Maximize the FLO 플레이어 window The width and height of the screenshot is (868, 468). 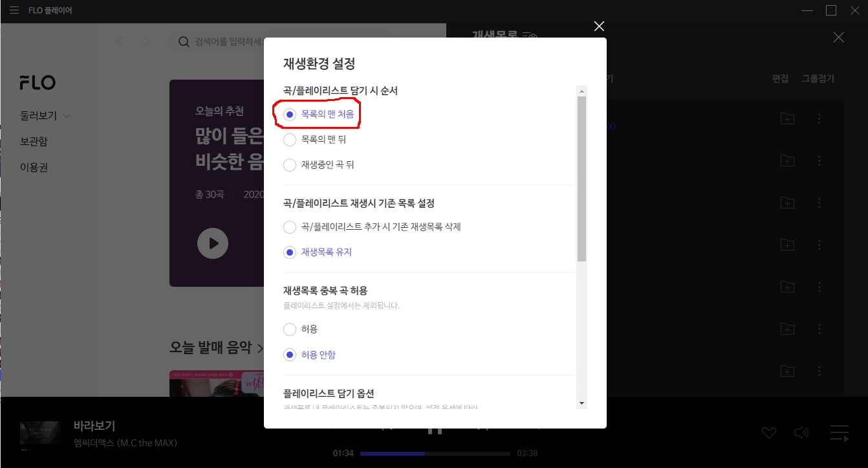[x=831, y=10]
